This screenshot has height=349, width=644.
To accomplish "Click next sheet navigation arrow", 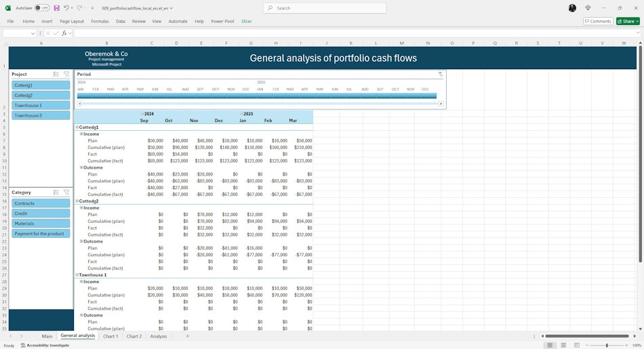I will [x=22, y=336].
